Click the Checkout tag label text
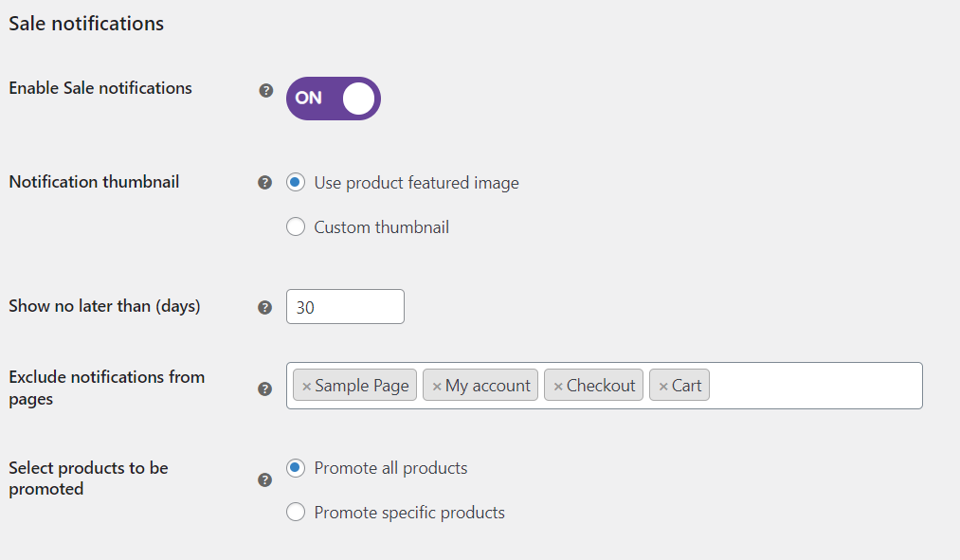The image size is (960, 560). click(601, 386)
